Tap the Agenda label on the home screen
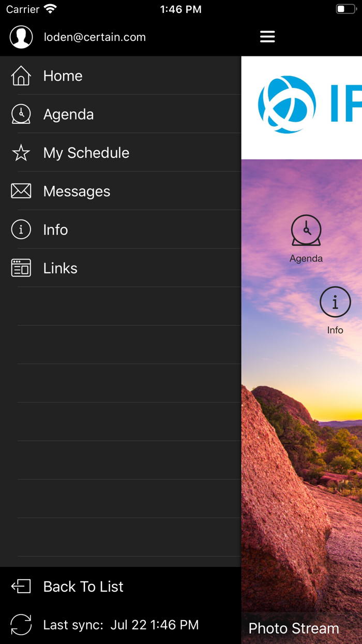 [x=306, y=258]
